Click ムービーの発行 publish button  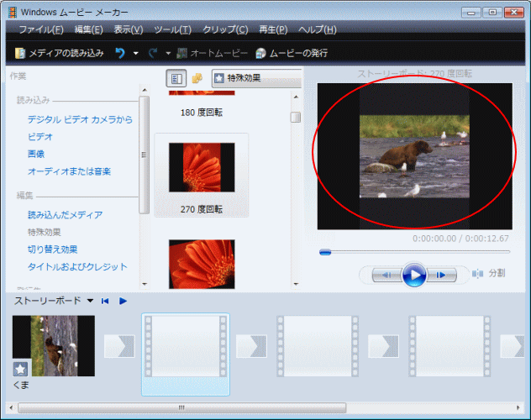pos(292,53)
